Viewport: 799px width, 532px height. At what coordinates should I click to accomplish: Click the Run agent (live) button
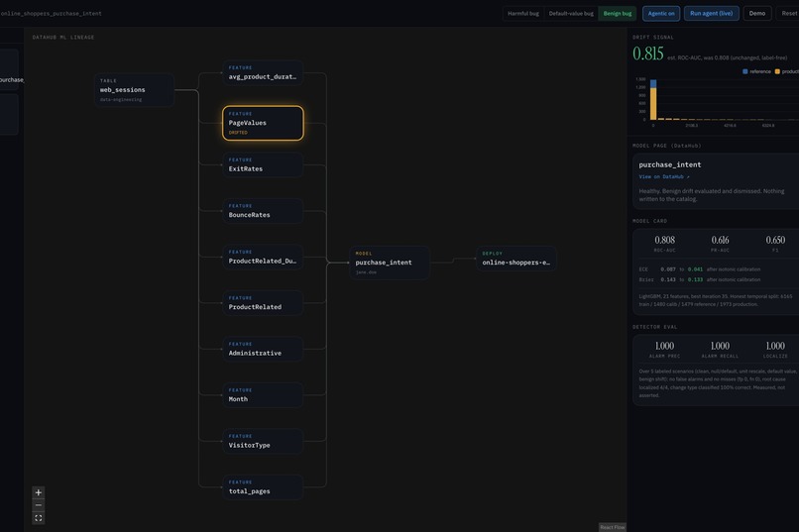click(711, 13)
